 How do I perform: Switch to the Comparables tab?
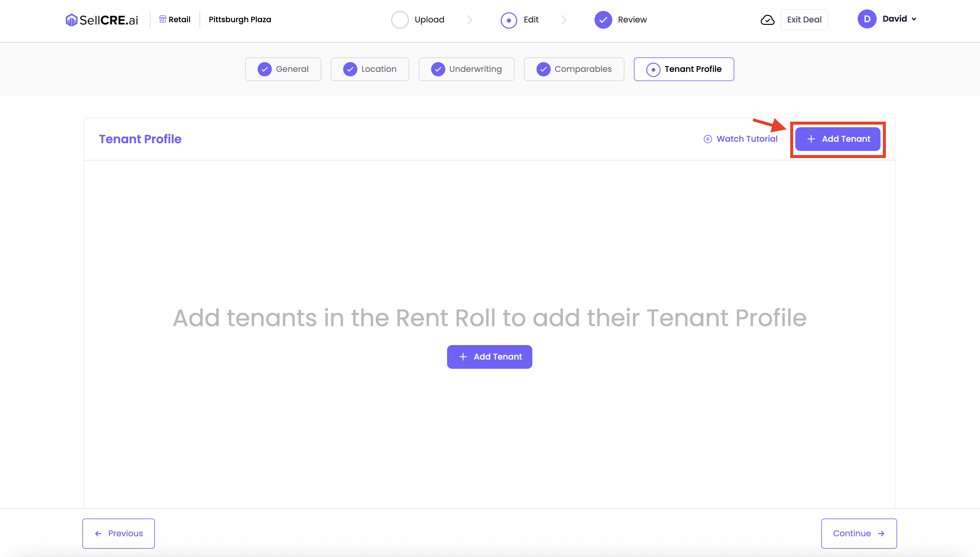(x=573, y=69)
